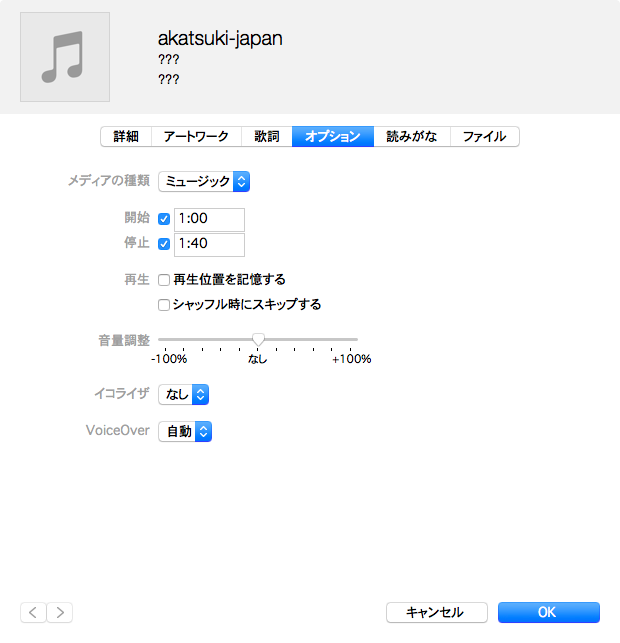
Task: Switch to the 詳細 tab
Action: tap(126, 137)
